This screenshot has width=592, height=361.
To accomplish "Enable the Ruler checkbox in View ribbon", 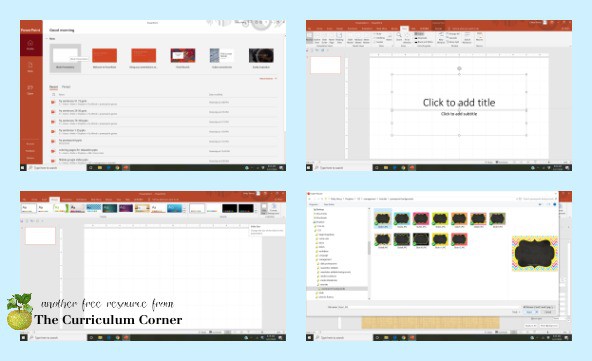I will coord(378,34).
